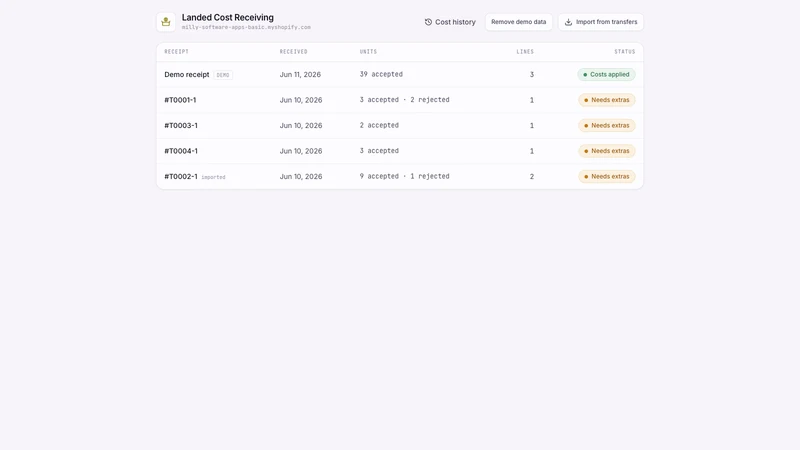Click the download icon in Import from transfers

point(568,22)
